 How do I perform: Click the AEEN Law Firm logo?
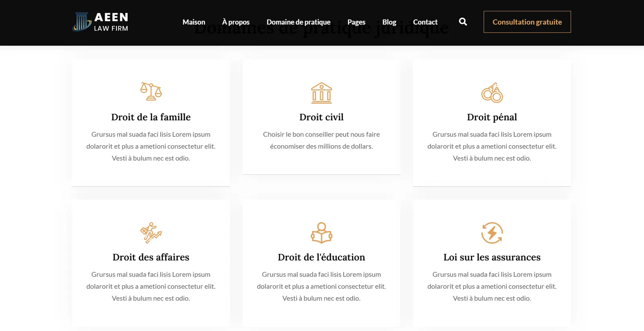coord(100,22)
